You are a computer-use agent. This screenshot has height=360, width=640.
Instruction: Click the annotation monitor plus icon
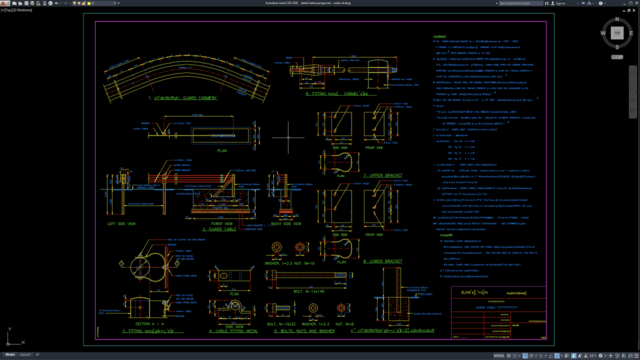[x=611, y=356]
